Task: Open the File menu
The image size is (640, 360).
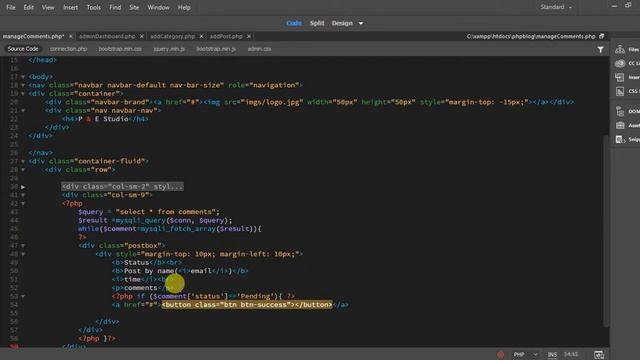Action: (11, 7)
